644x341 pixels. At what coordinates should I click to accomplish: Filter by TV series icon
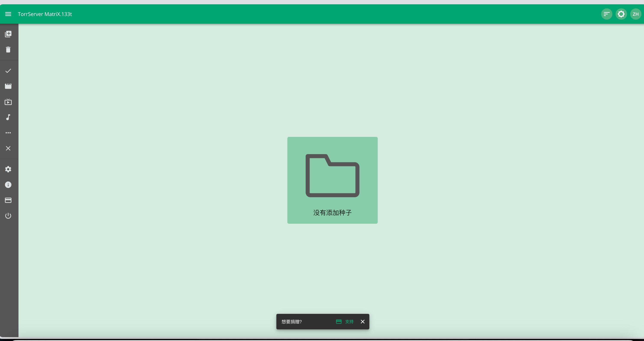8,102
